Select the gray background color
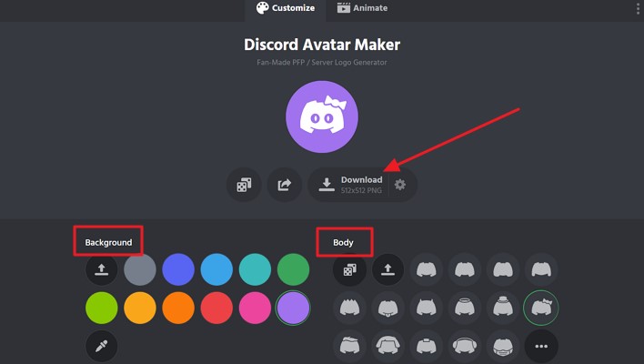The height and width of the screenshot is (364, 644). pos(140,269)
